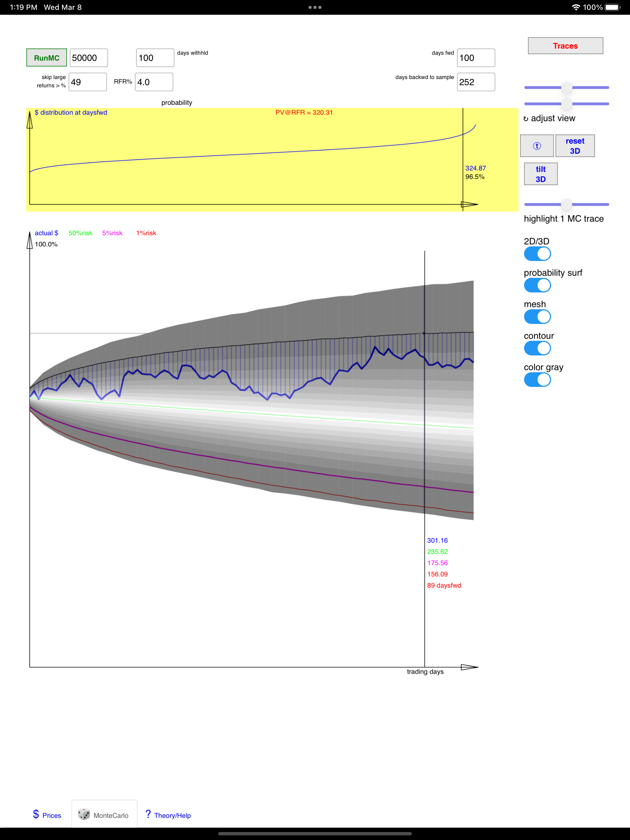Click the tilt 3D button
Image resolution: width=630 pixels, height=840 pixels.
click(541, 174)
